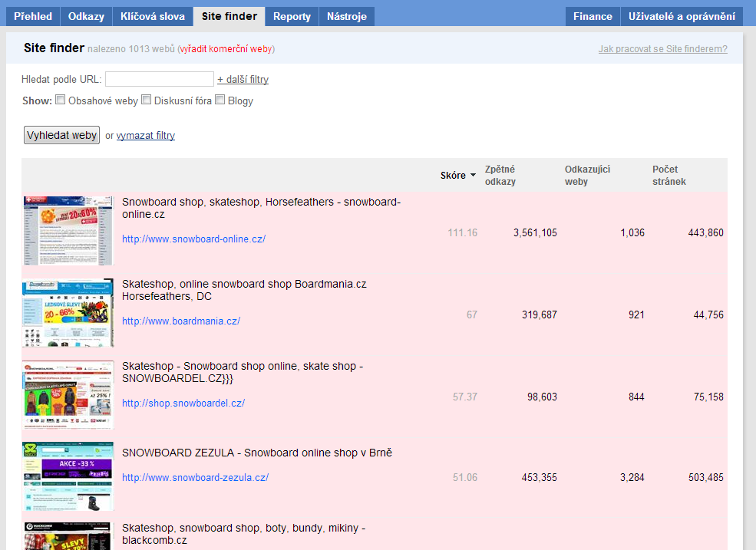Select score value 51.06
Image resolution: width=756 pixels, height=550 pixels.
pos(465,477)
